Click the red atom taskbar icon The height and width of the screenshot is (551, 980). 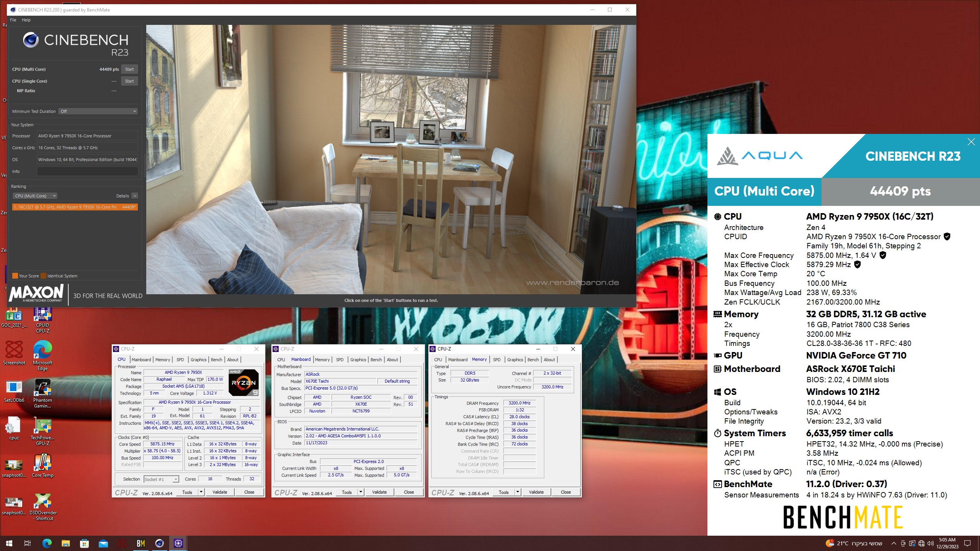point(122,543)
